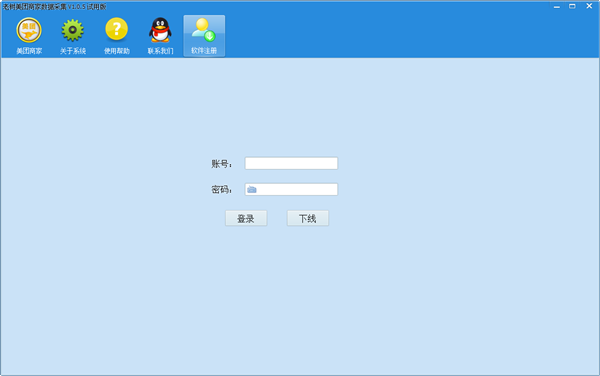Maximize the application window
Viewport: 600px width, 376px height.
click(572, 6)
